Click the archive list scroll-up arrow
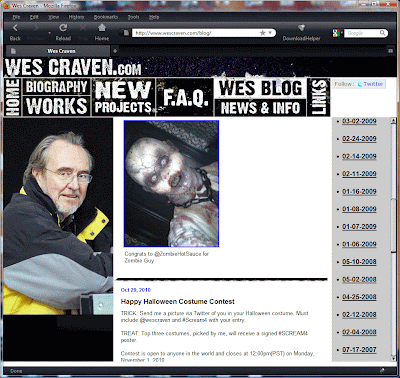Image resolution: width=400 pixels, height=378 pixels. (393, 121)
